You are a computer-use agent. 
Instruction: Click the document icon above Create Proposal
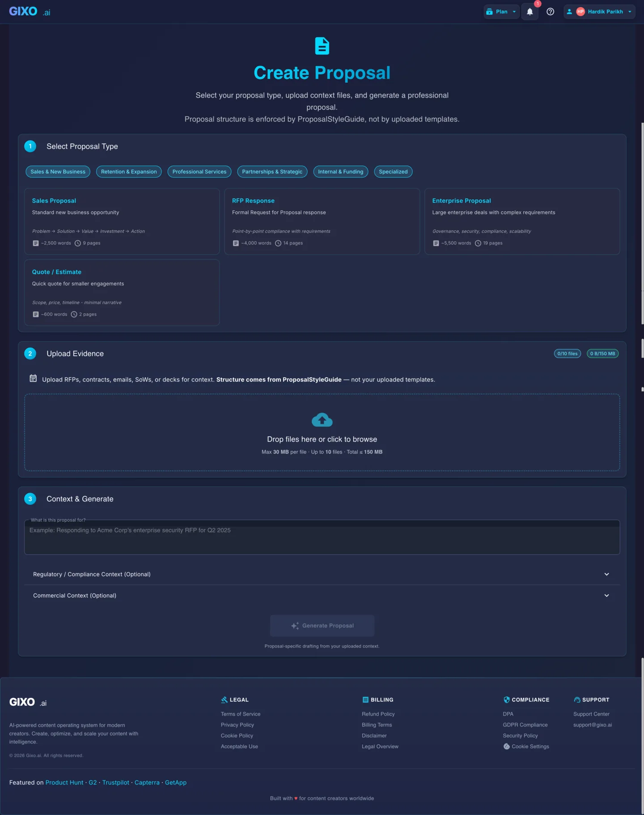click(x=322, y=46)
